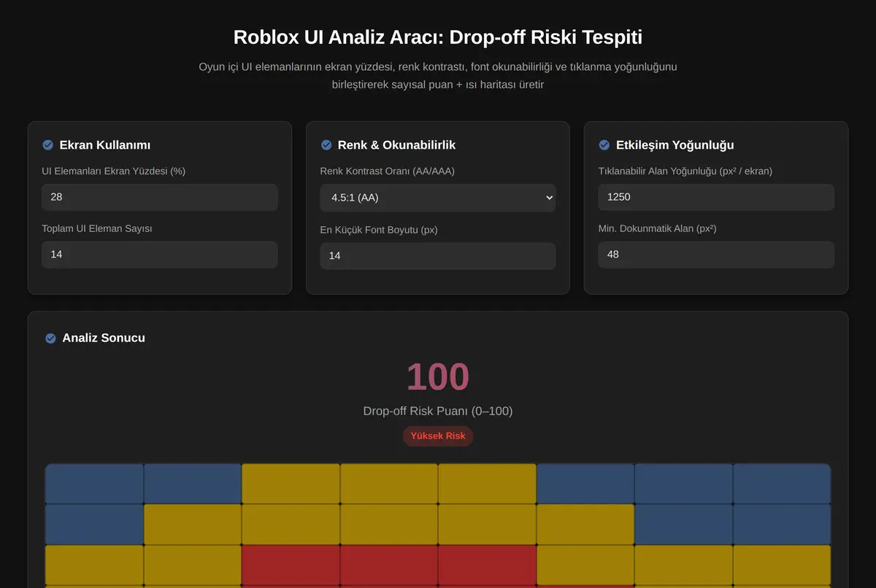Image resolution: width=876 pixels, height=588 pixels.
Task: Select the top-right blue heatmap cell
Action: pos(782,484)
